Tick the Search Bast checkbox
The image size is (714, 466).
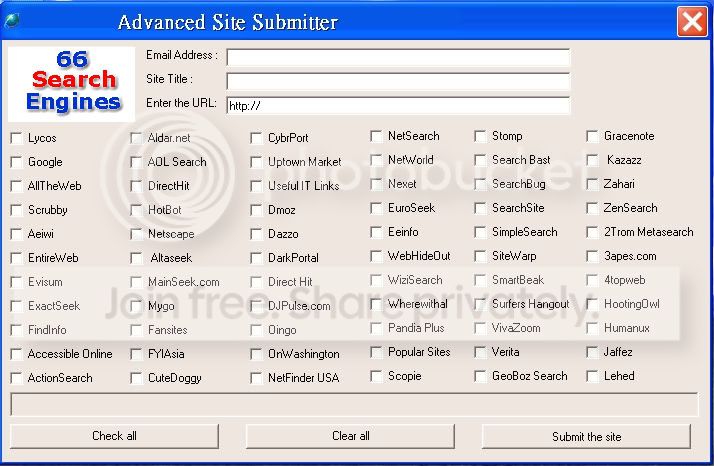point(480,160)
